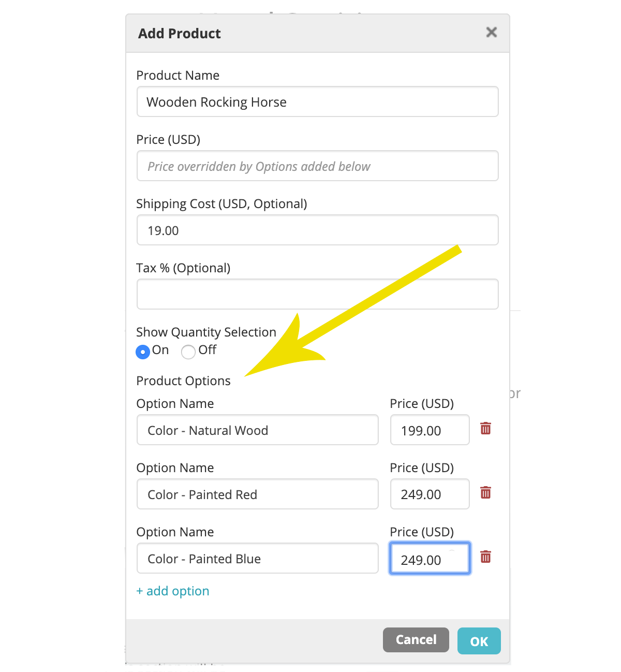Edit Painted Red's 249.00 price field
Viewport: 621px width, 672px height.
coord(430,494)
